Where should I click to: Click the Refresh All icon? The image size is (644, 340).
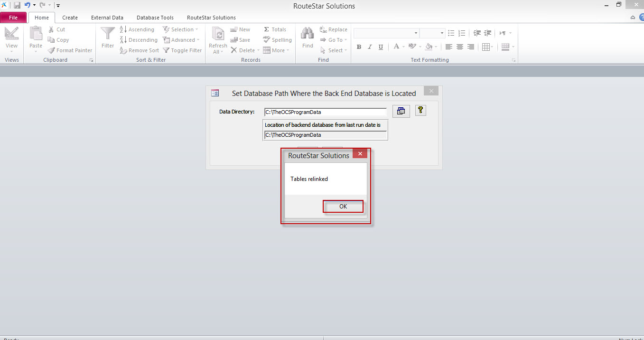(x=218, y=34)
